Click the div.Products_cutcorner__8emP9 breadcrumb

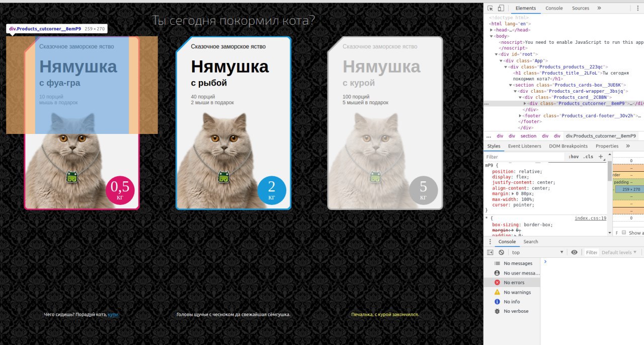click(601, 136)
